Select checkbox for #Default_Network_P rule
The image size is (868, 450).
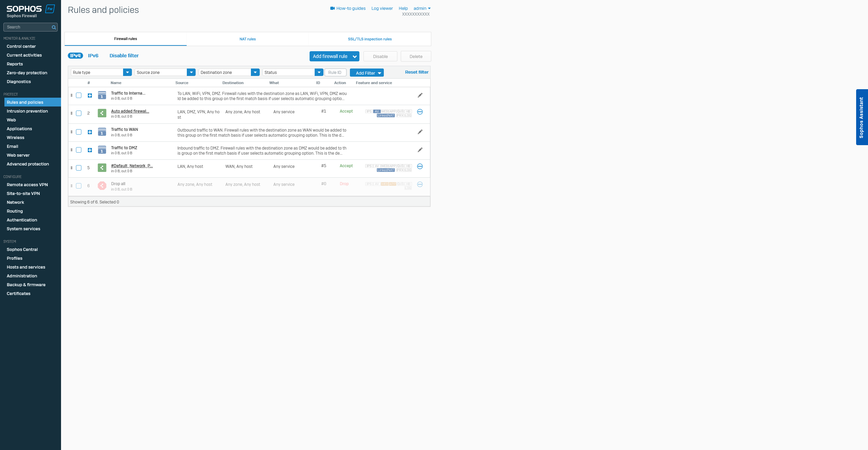pos(79,168)
